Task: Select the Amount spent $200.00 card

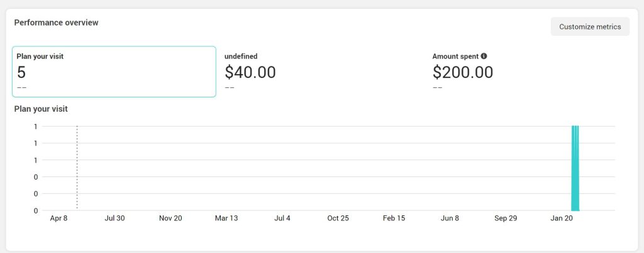Action: [x=530, y=72]
